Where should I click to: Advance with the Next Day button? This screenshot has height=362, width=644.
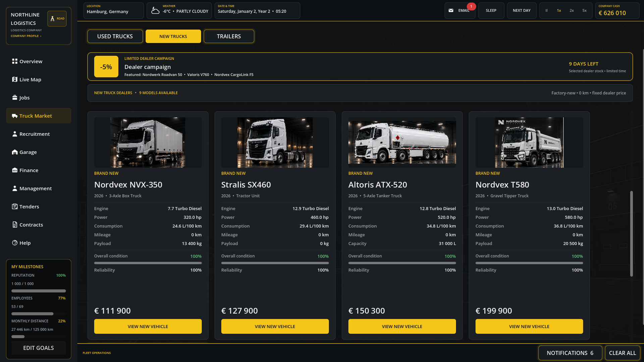coord(522,11)
